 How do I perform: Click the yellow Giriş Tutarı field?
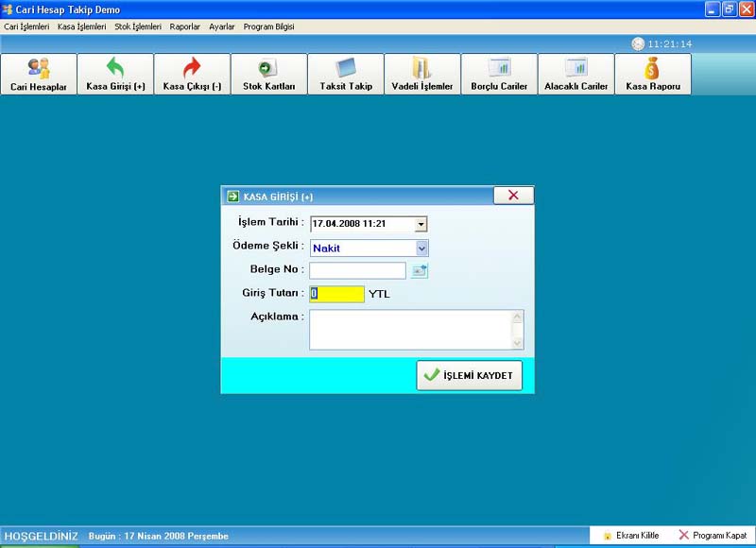(x=337, y=294)
